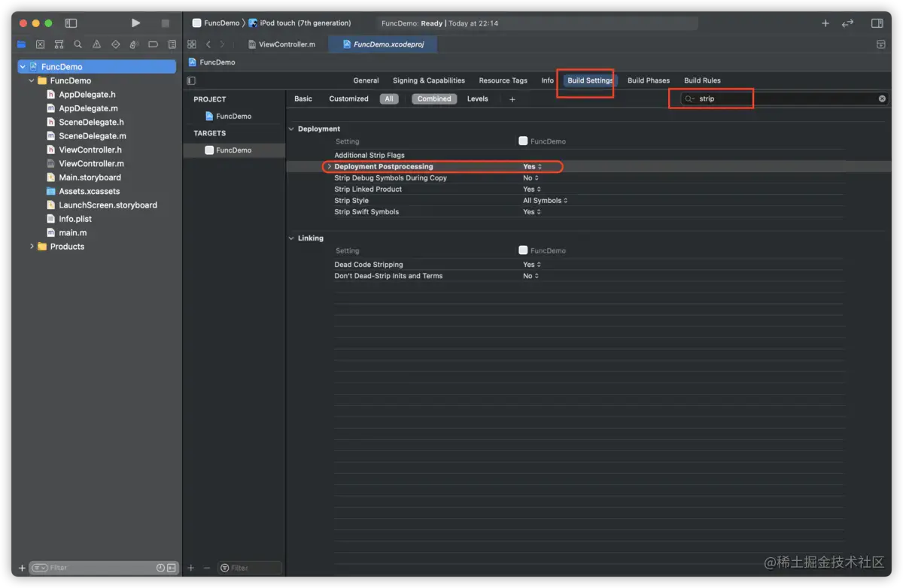Show Customized build settings
This screenshot has height=588, width=903.
tap(348, 99)
